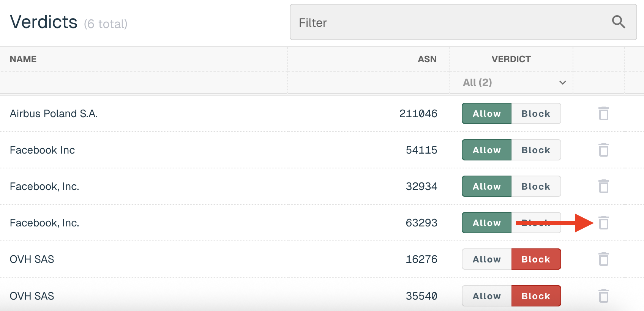Select the Facebook, Inc. name for ASN 63293

point(44,223)
